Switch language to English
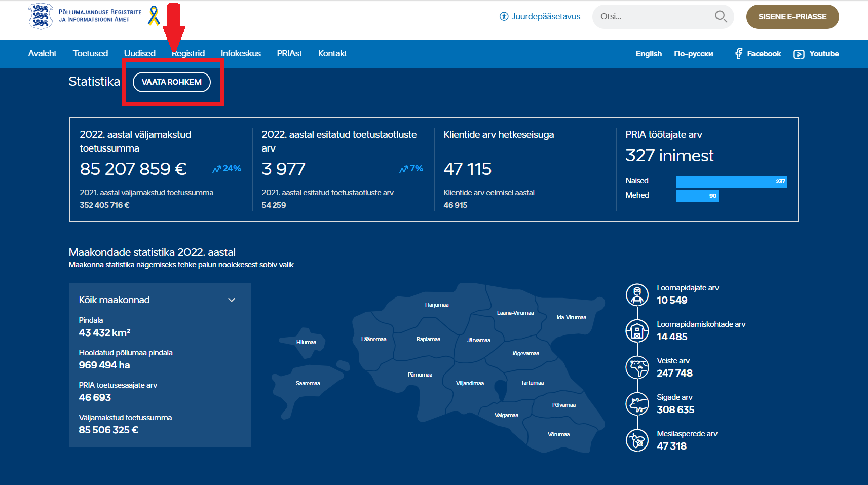Viewport: 868px width, 485px height. click(649, 54)
